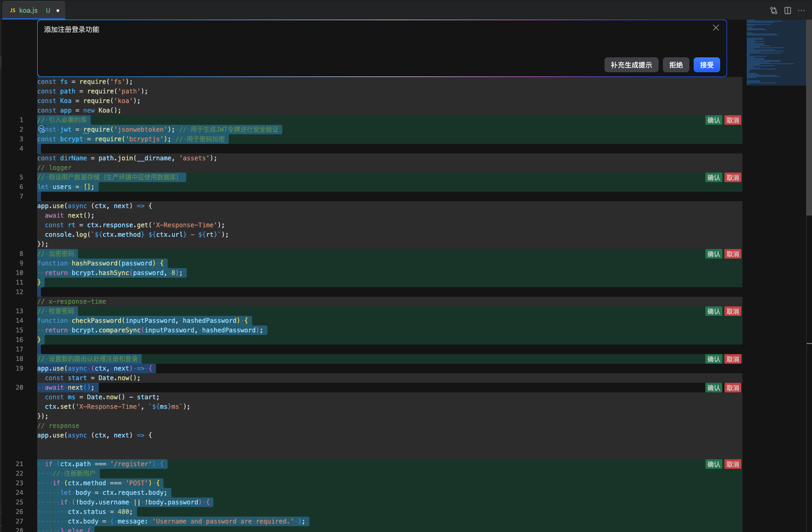Click the line "console.log" with ctx.method

click(137, 235)
